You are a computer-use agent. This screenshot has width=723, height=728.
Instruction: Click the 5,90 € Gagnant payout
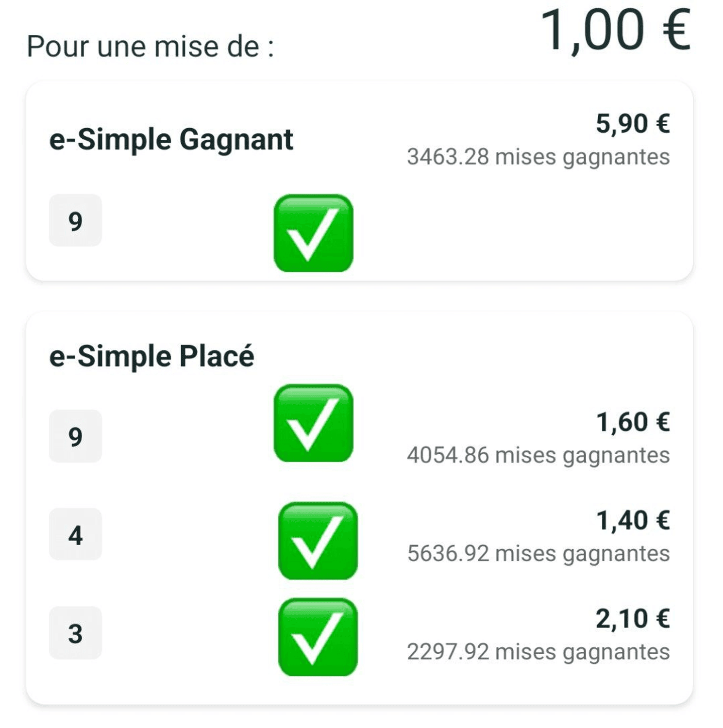(x=633, y=123)
